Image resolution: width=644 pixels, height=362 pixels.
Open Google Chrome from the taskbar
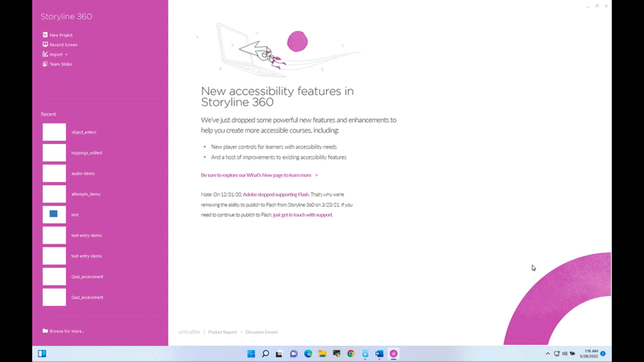(351, 353)
